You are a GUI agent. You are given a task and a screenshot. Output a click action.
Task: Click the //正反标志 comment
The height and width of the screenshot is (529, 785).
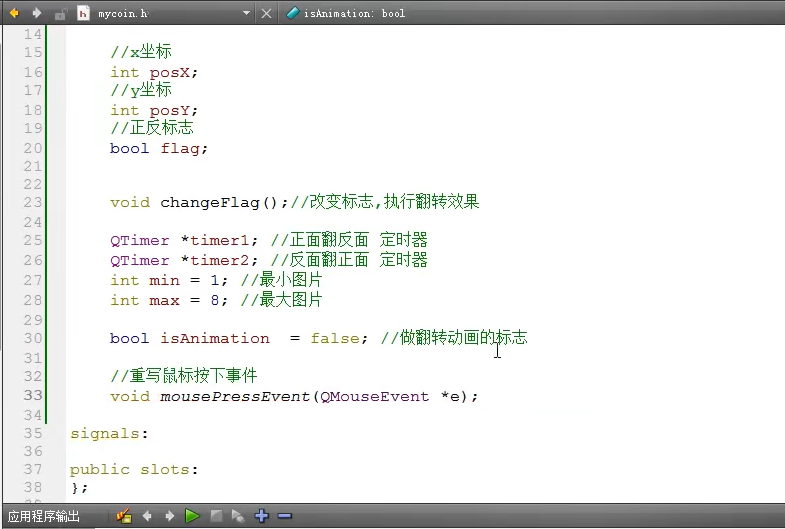click(152, 128)
